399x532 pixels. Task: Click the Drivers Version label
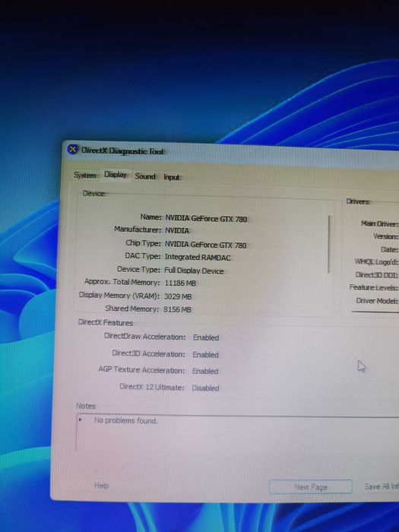pyautogui.click(x=385, y=236)
